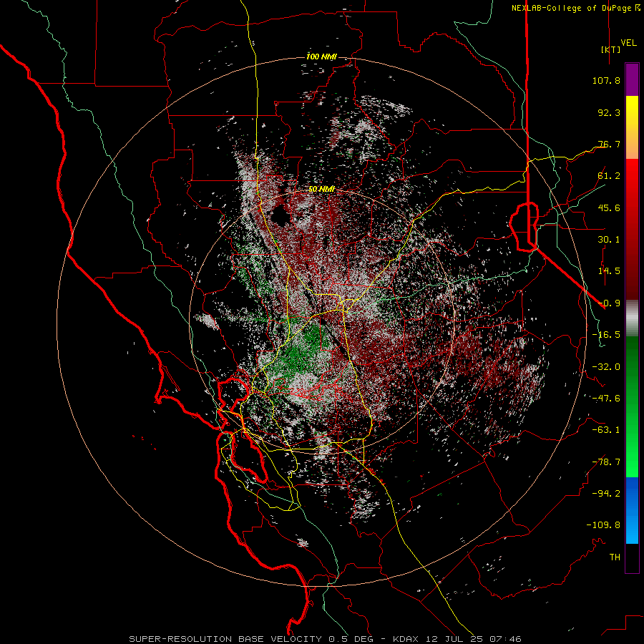Click the VEL legend title

(628, 43)
